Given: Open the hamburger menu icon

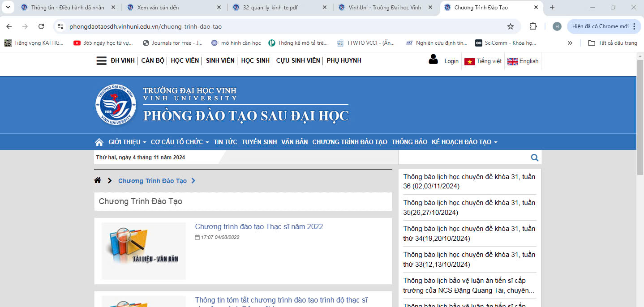Looking at the screenshot, I should click(101, 61).
